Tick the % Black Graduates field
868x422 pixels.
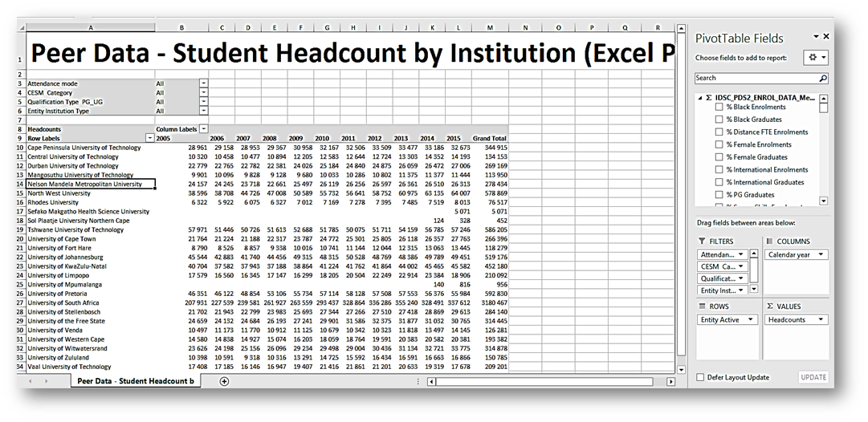tap(719, 120)
